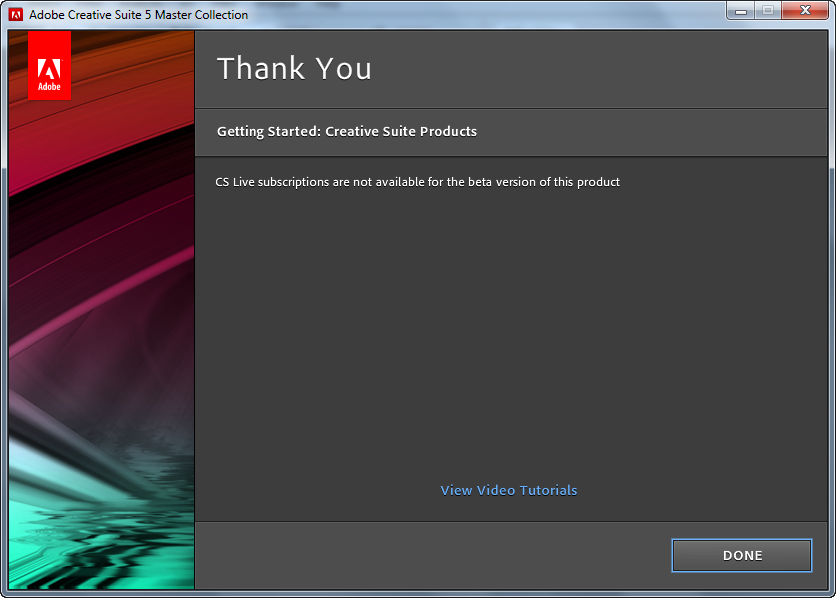Screen dimensions: 836x598
Task: Click the CS Live subscriptions message
Action: [x=417, y=182]
